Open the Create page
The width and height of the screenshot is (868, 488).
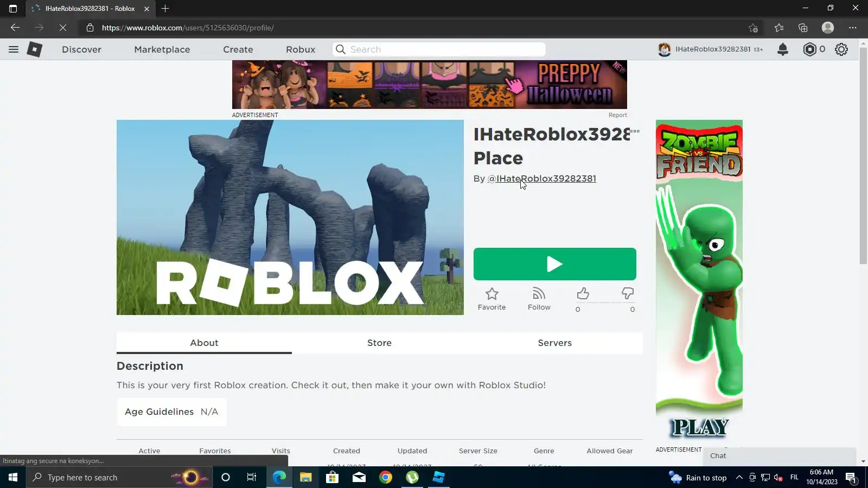[238, 49]
